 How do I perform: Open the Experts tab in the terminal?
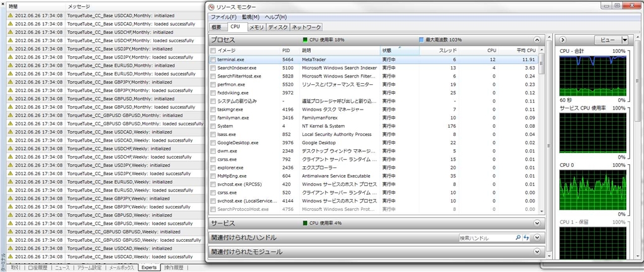149,268
